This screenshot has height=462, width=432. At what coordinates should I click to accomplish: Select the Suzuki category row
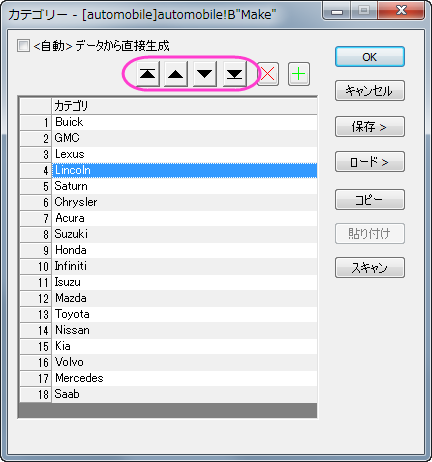pyautogui.click(x=184, y=234)
